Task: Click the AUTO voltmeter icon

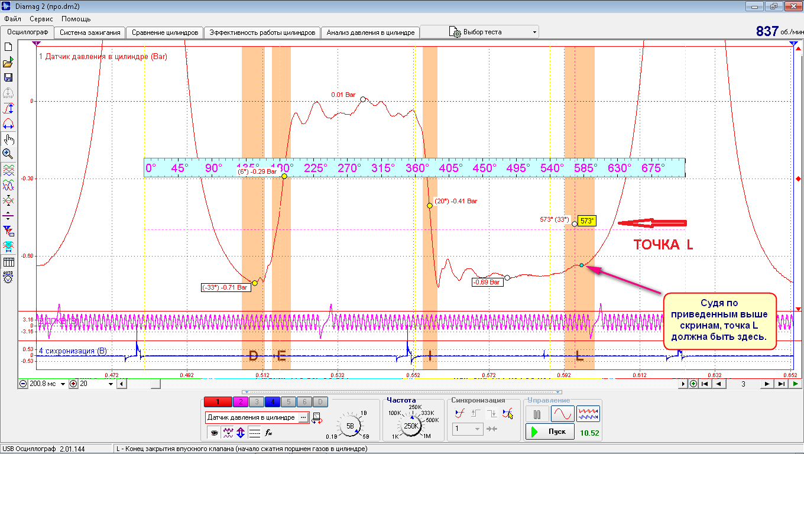Action: (8, 277)
